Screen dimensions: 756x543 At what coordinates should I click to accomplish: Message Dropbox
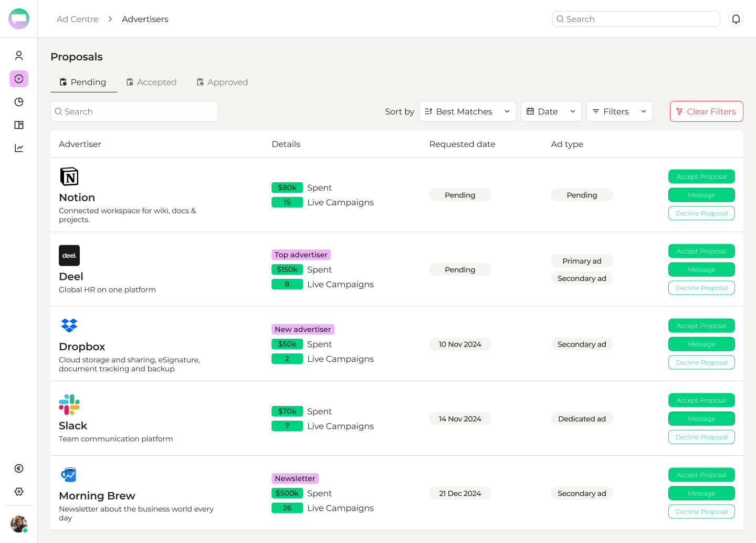pos(701,344)
